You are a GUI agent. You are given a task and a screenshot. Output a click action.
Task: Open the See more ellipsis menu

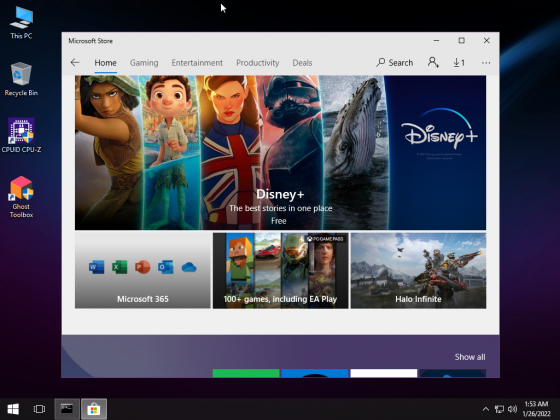point(486,63)
